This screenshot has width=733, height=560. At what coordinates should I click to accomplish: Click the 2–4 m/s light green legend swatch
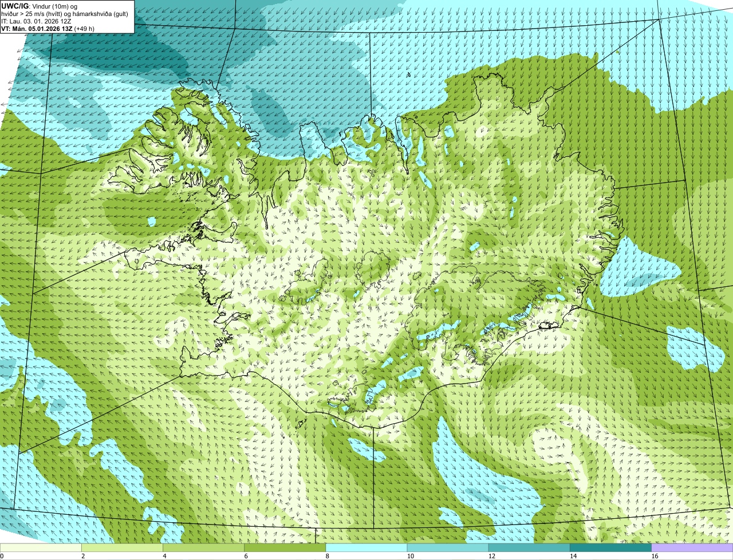pyautogui.click(x=122, y=548)
